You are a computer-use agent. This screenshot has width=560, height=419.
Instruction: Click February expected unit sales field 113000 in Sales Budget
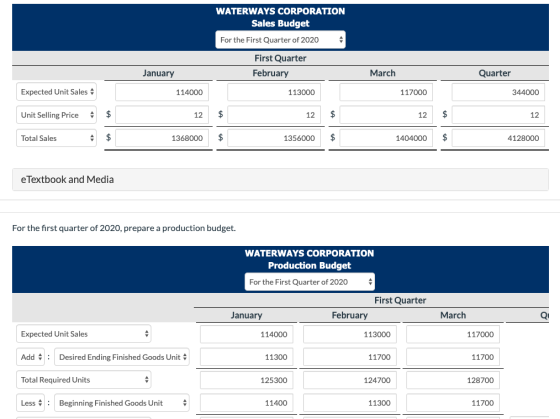pos(274,92)
